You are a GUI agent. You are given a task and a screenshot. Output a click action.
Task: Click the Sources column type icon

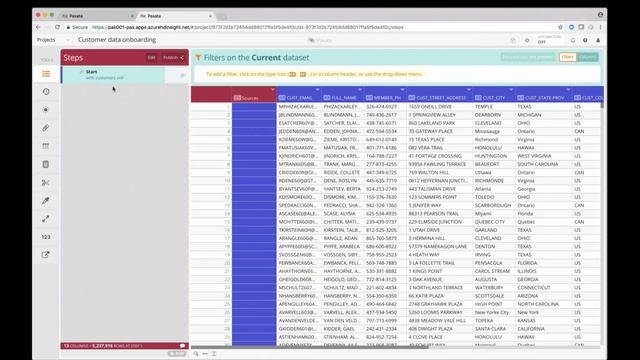237,98
